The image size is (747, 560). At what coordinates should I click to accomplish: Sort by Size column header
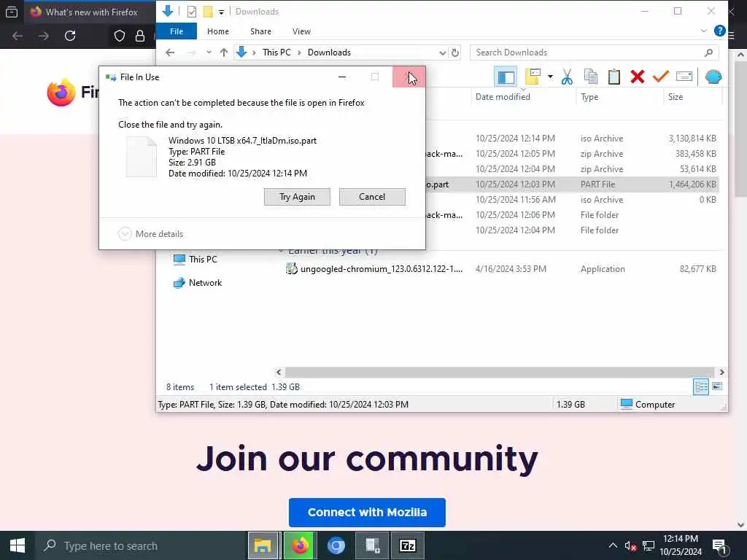pyautogui.click(x=675, y=97)
